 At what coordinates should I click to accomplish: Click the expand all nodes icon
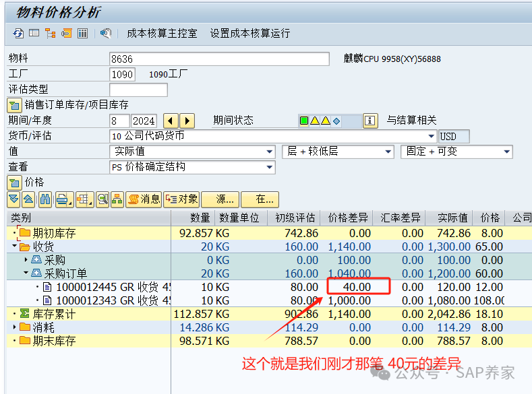13,199
